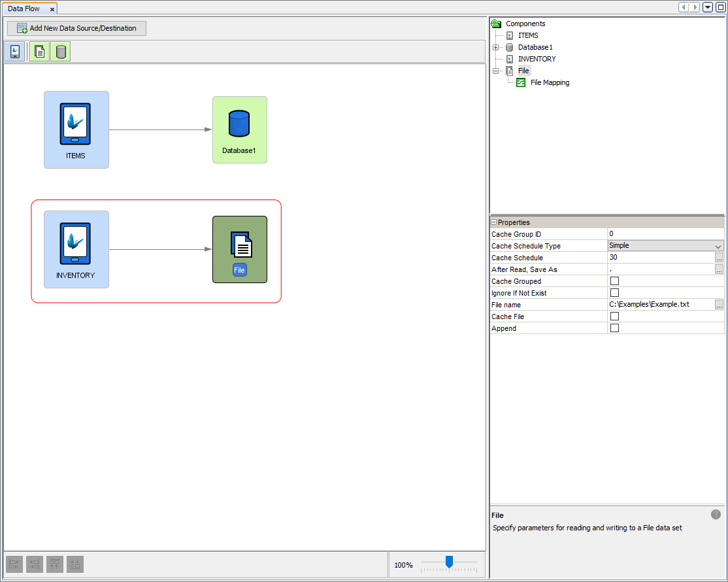Select the ITEMS node on canvas

[76, 129]
